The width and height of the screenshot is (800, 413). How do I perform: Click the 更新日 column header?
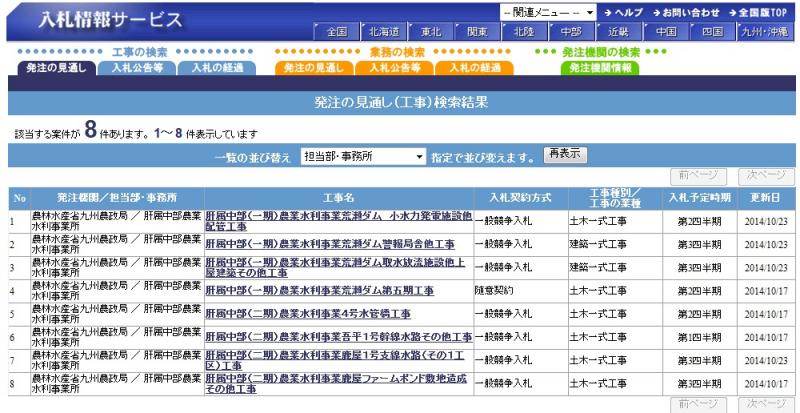pos(766,198)
